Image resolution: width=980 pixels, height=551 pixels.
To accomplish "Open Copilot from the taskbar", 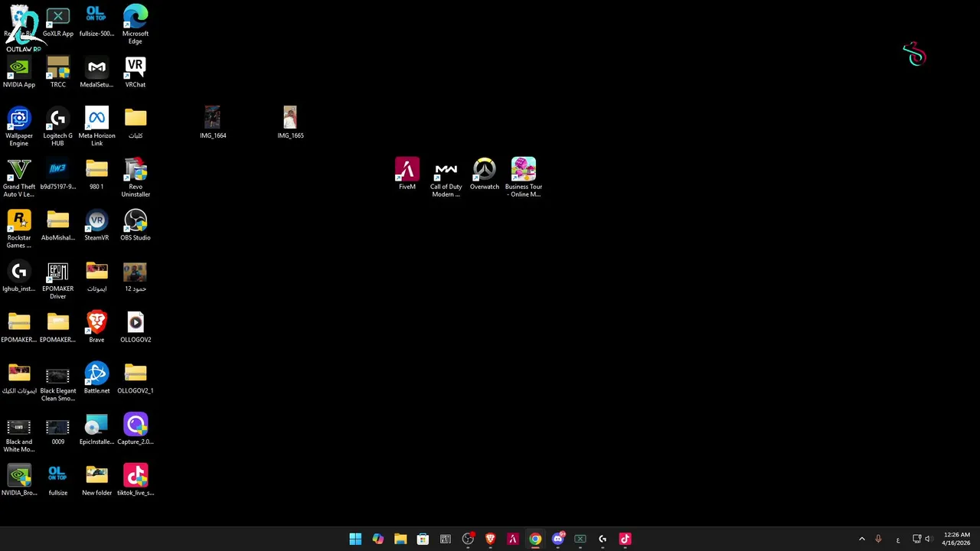I will (x=377, y=539).
